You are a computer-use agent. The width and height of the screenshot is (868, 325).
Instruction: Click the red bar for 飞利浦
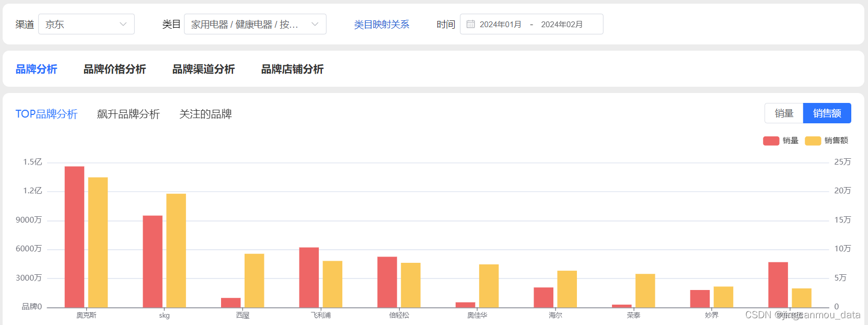pos(309,277)
